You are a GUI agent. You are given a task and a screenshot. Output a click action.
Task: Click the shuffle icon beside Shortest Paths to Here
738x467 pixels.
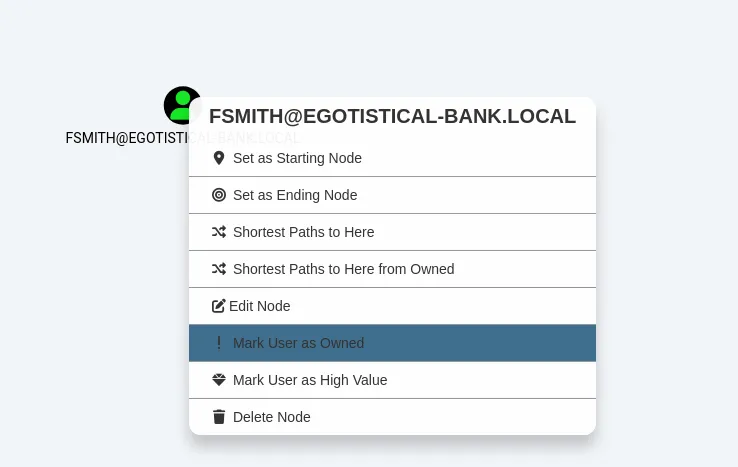click(219, 232)
